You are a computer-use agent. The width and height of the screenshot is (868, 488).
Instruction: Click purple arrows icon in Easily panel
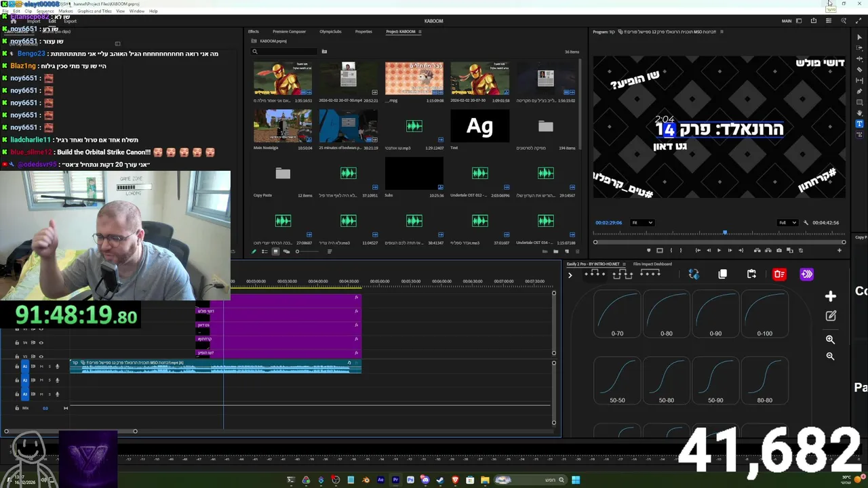click(x=806, y=274)
